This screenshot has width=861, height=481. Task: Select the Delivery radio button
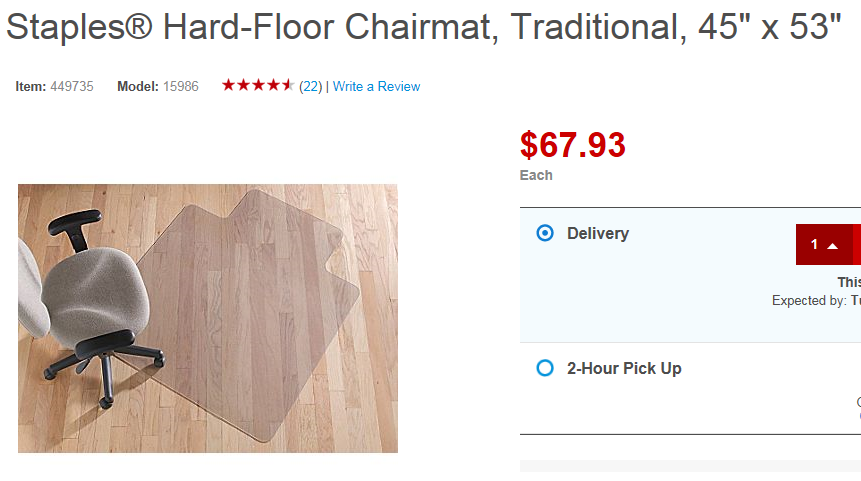(545, 233)
